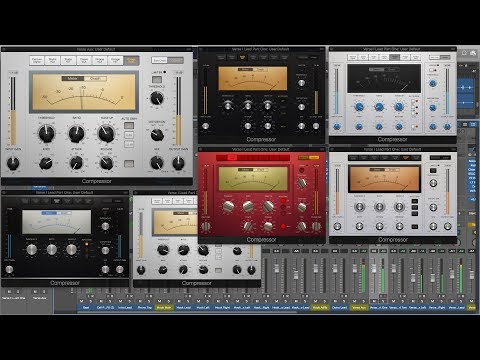Click Ratio knob in orange-meter silver Compressor
Screen dimensions: 480x360
click(x=379, y=207)
